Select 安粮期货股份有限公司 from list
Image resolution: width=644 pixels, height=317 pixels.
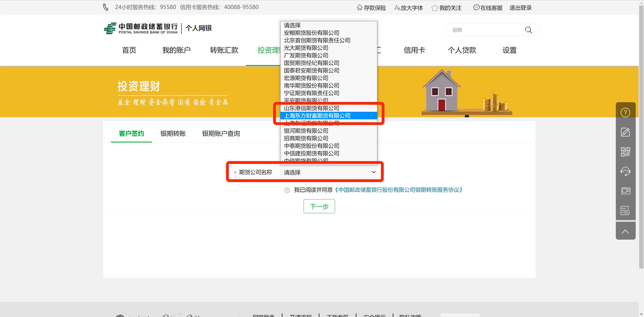coord(329,33)
